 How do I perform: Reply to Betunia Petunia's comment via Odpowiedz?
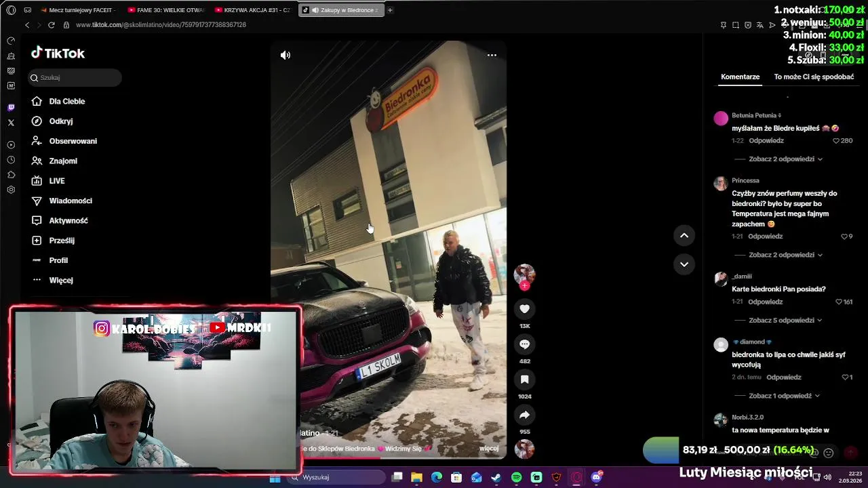point(766,141)
